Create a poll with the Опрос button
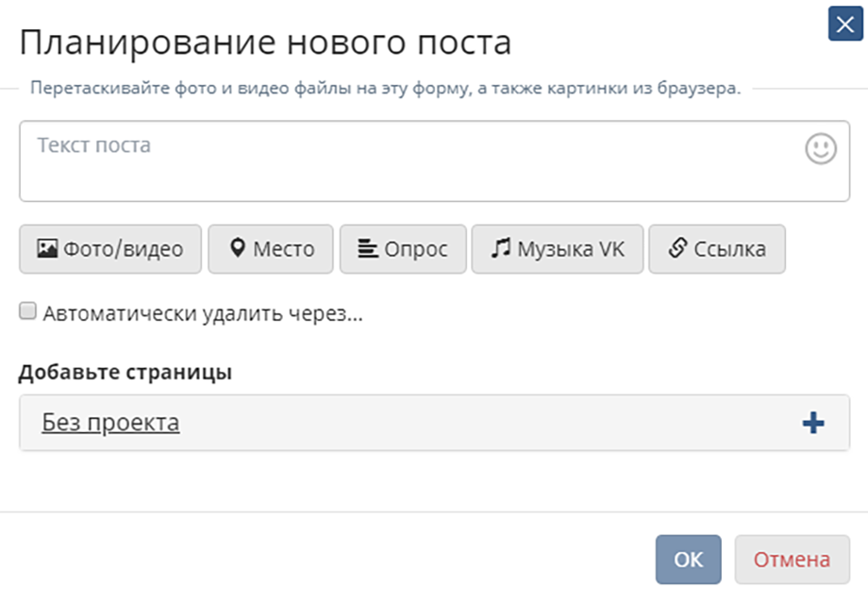The image size is (868, 605). (403, 249)
